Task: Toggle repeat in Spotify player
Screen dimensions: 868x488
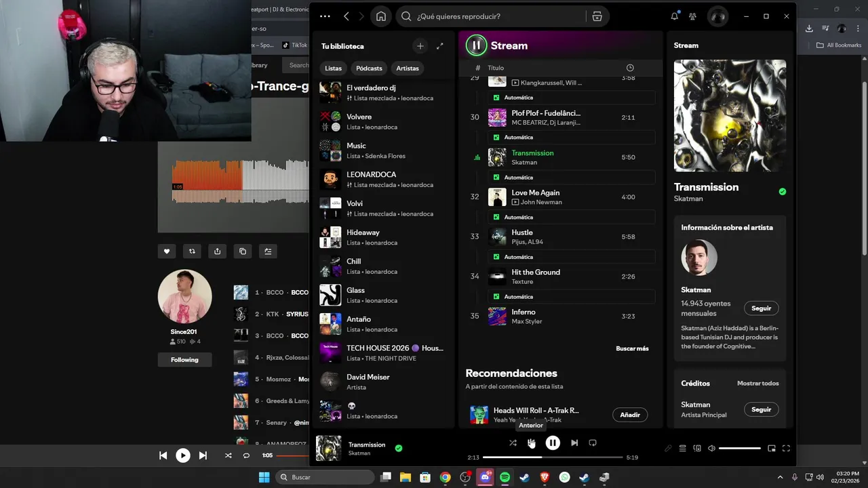Action: pyautogui.click(x=593, y=443)
